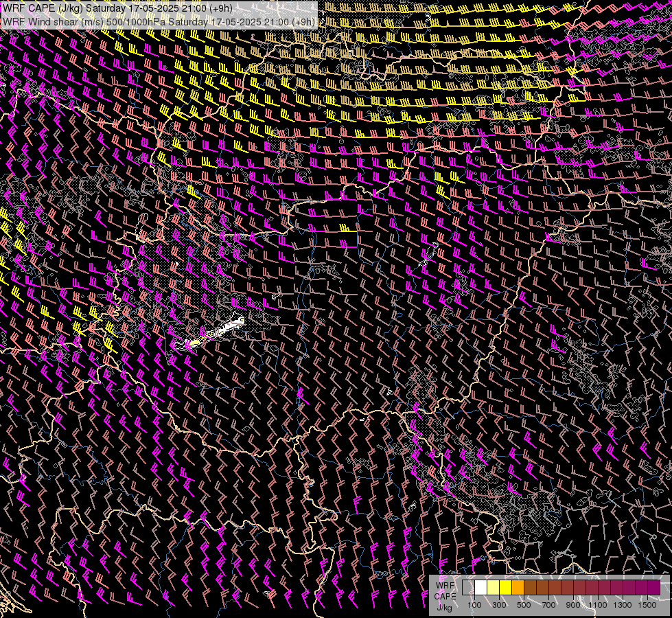
Task: Select the pale yellow CAPE legend swatch
Action: pyautogui.click(x=494, y=588)
